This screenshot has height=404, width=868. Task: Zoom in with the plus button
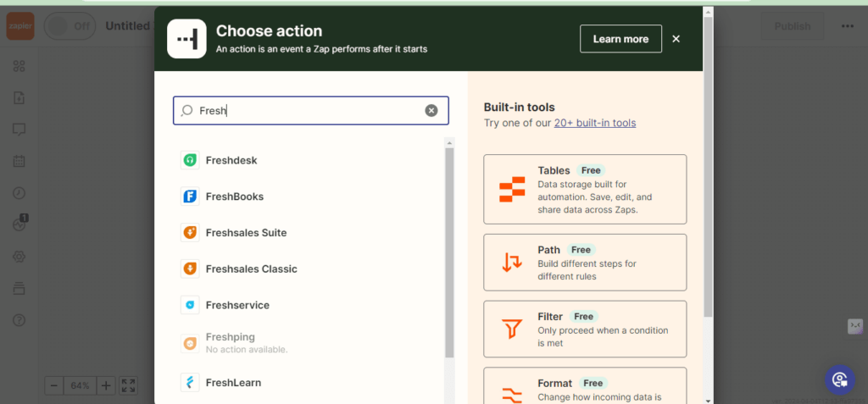(107, 385)
